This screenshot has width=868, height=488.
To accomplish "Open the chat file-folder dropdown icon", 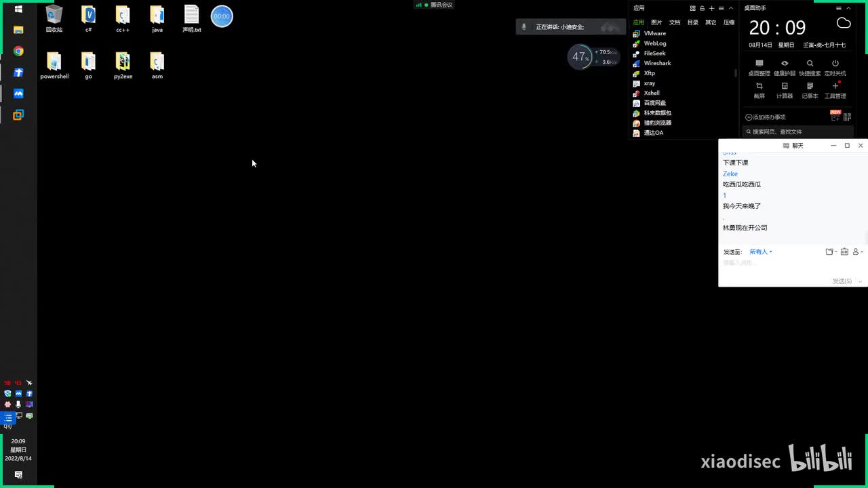I will pos(831,252).
